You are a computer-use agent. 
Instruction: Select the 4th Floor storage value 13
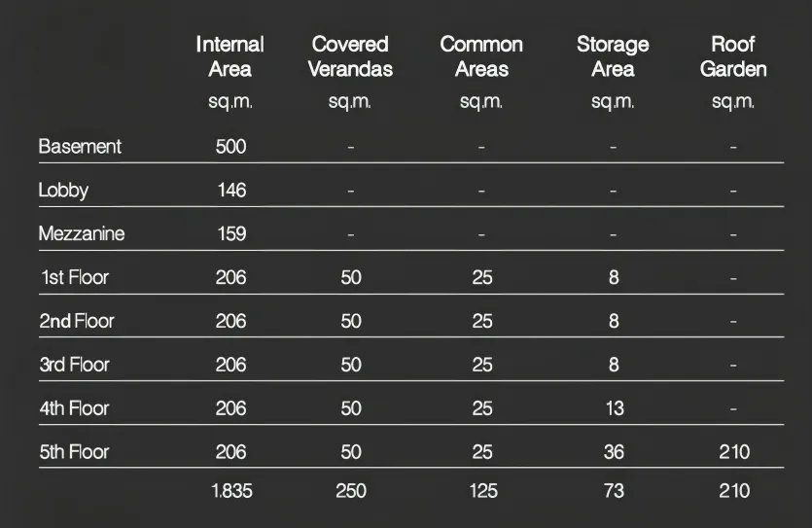coord(615,408)
